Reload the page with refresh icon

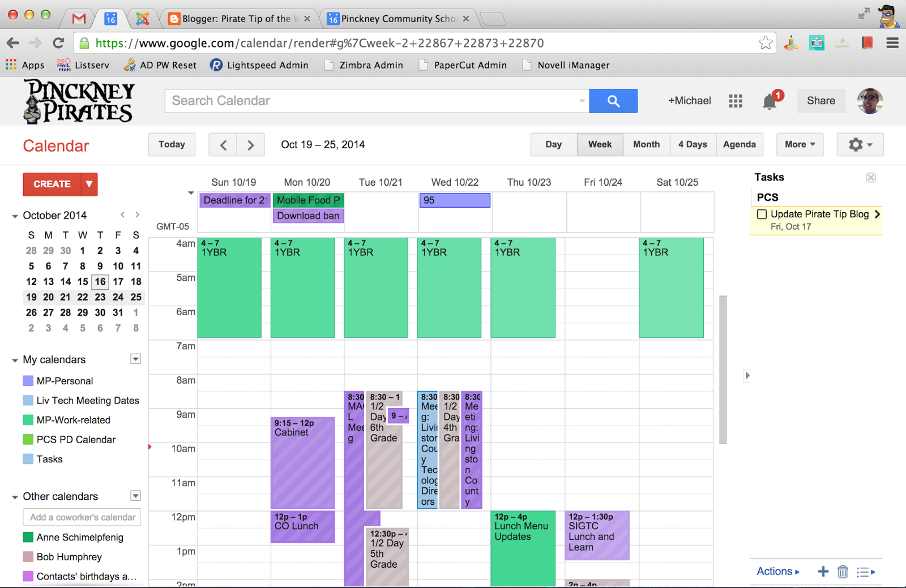(58, 43)
